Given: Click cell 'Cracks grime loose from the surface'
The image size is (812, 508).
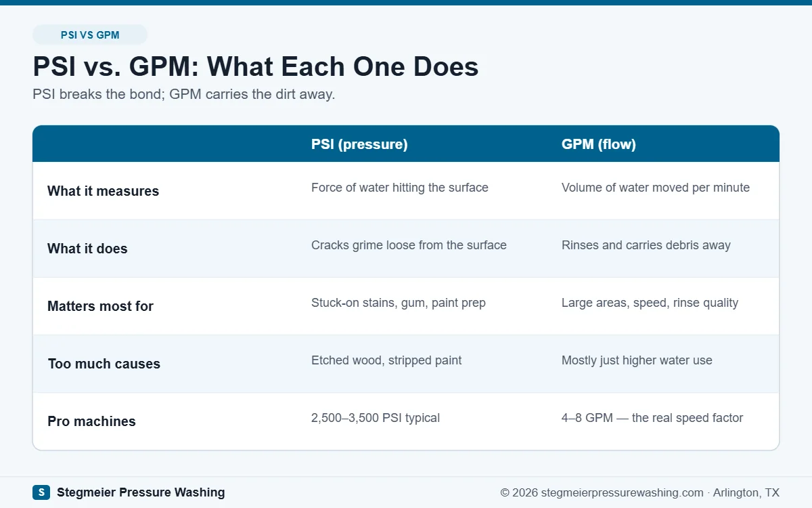Looking at the screenshot, I should pos(409,245).
